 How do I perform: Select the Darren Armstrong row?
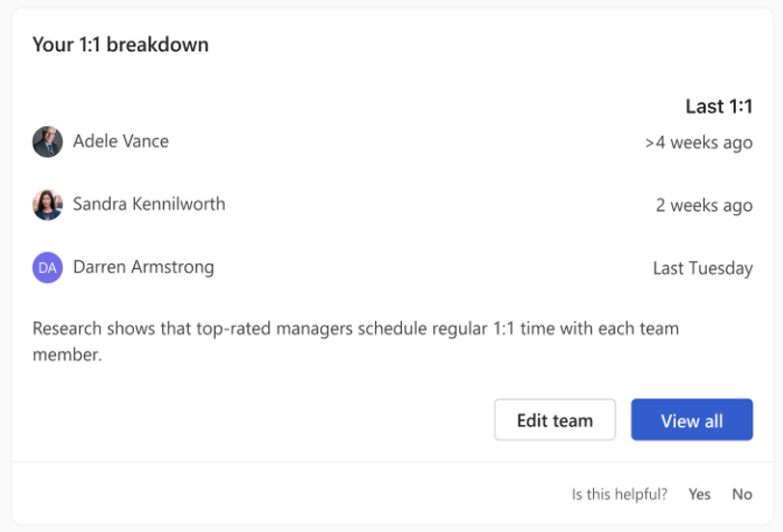tap(392, 268)
